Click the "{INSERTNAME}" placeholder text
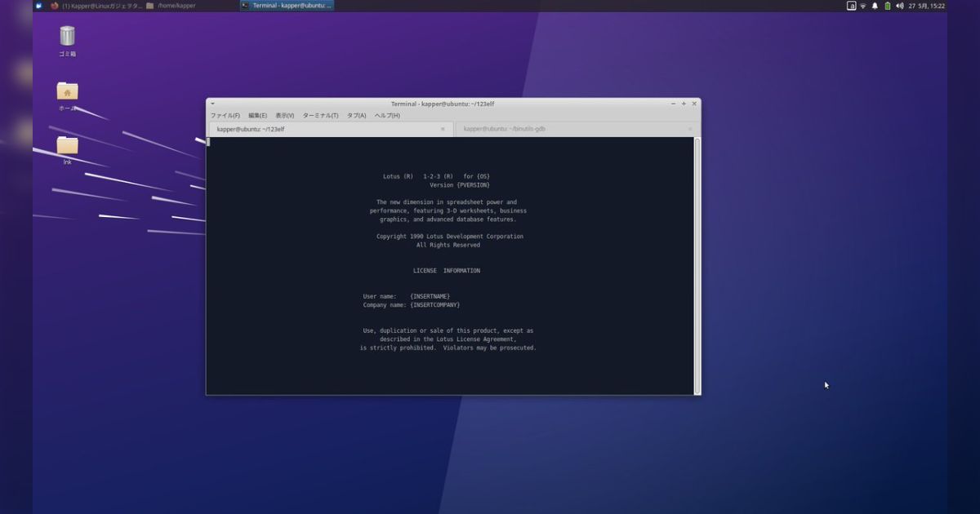980x514 pixels. [x=430, y=296]
